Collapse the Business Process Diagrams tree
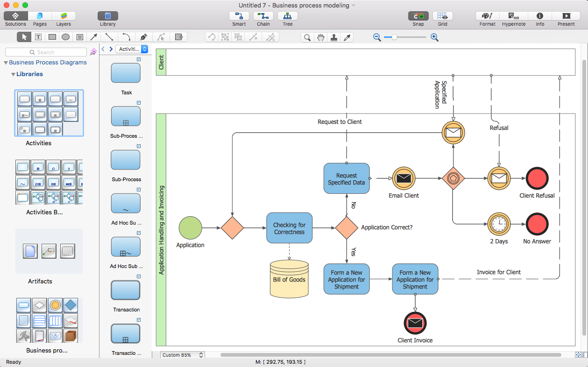Screen dimensions: 588x367 tap(6, 63)
